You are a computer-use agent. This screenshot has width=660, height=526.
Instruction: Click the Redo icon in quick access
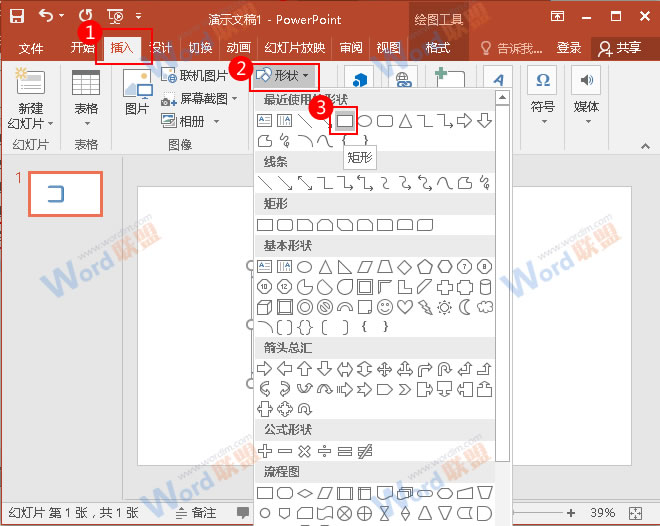tap(86, 16)
